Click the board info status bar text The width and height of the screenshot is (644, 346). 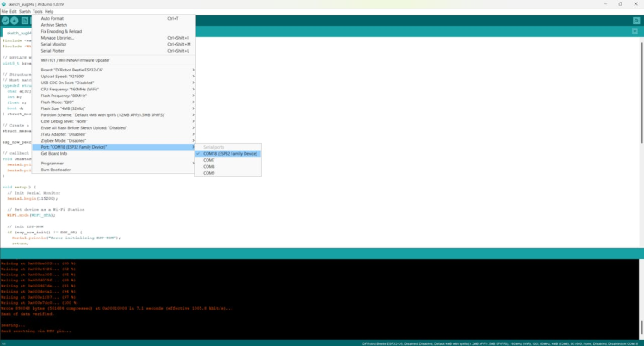tap(500, 343)
